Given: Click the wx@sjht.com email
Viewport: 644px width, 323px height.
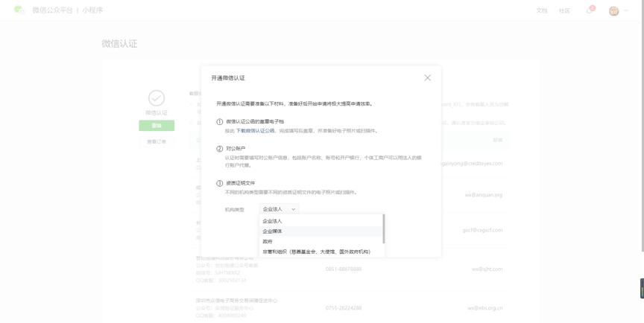Looking at the screenshot, I should pyautogui.click(x=487, y=269).
